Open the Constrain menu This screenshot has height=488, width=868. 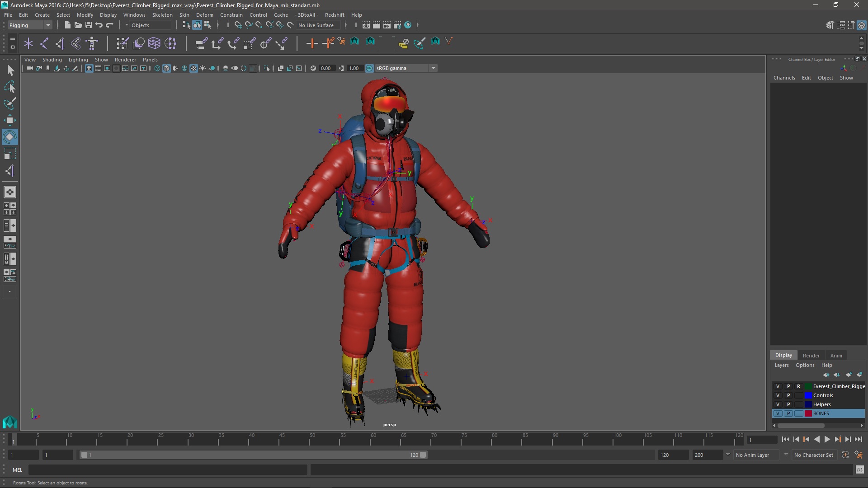tap(231, 15)
